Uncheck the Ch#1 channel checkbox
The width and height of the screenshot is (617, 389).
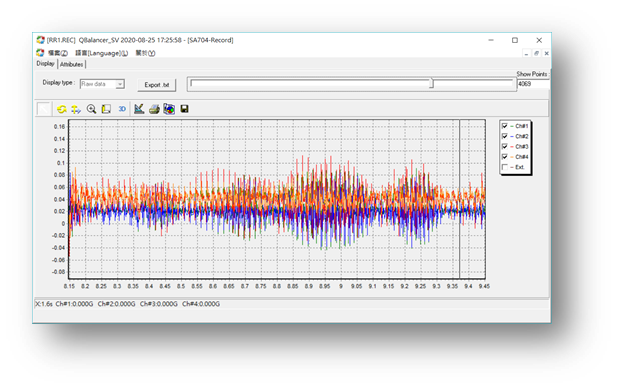point(504,126)
